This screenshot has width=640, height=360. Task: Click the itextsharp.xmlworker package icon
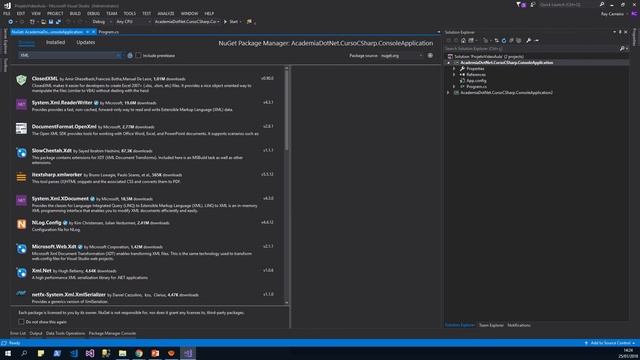click(x=21, y=177)
